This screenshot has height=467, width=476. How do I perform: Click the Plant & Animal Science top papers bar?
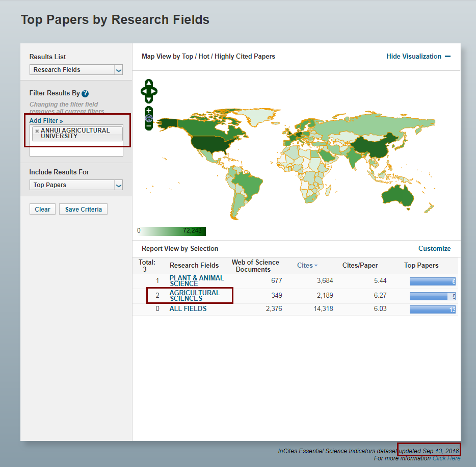click(x=432, y=281)
